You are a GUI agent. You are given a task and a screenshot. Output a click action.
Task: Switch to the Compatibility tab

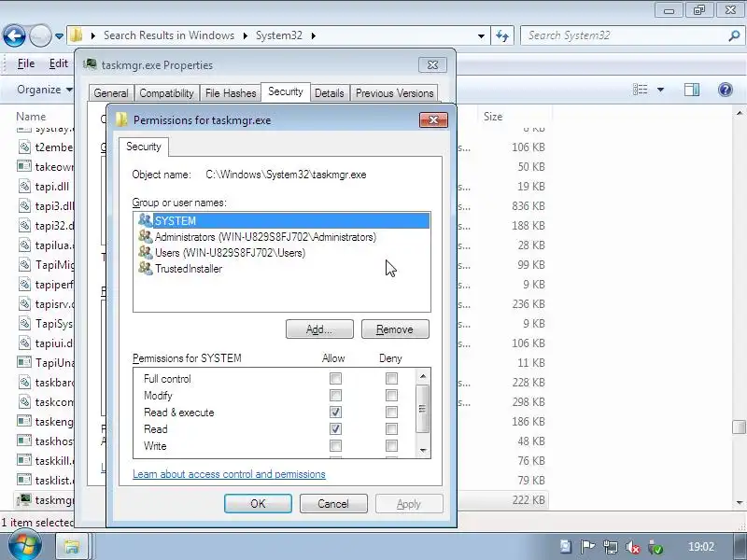[166, 93]
